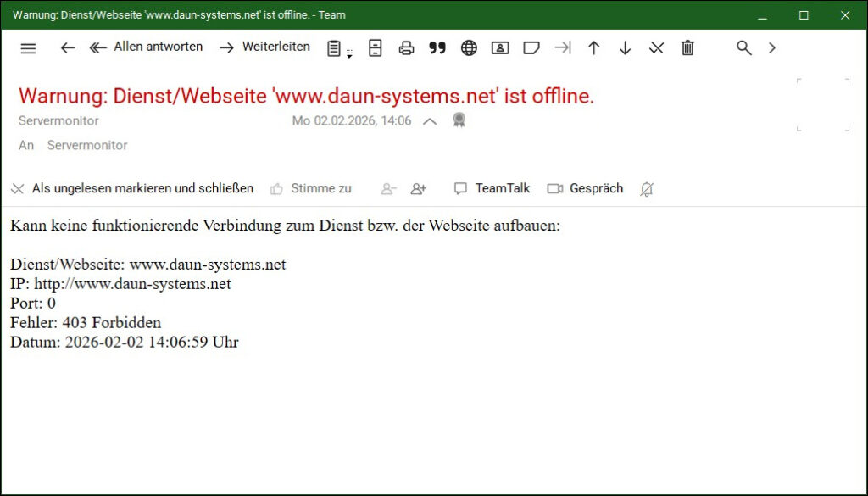Delete the message with the trash icon
Viewport: 868px width, 496px height.
click(687, 47)
